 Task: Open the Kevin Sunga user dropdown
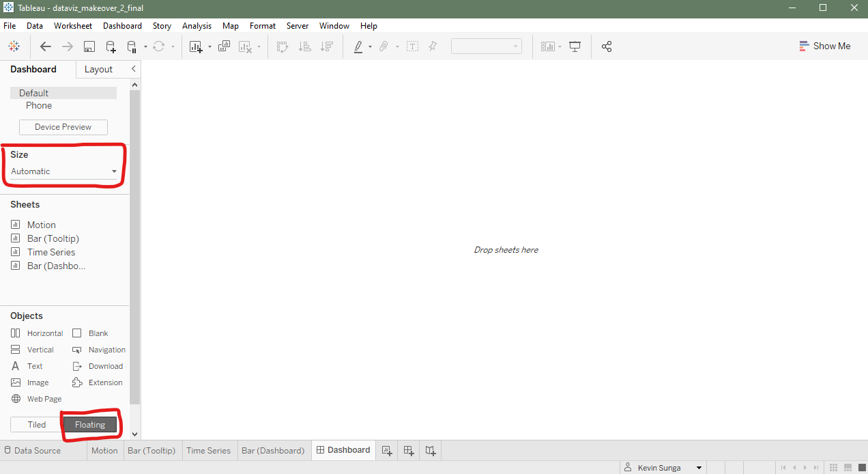click(699, 468)
